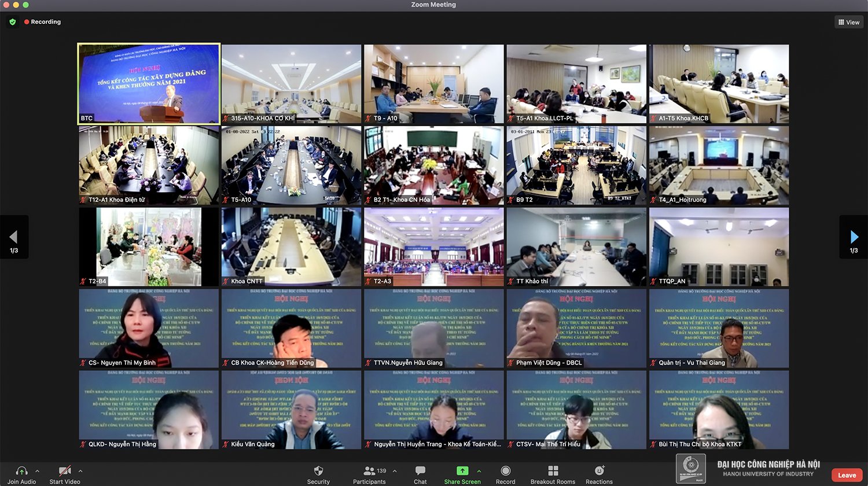Open video settings via Start Video chevron

pyautogui.click(x=80, y=470)
